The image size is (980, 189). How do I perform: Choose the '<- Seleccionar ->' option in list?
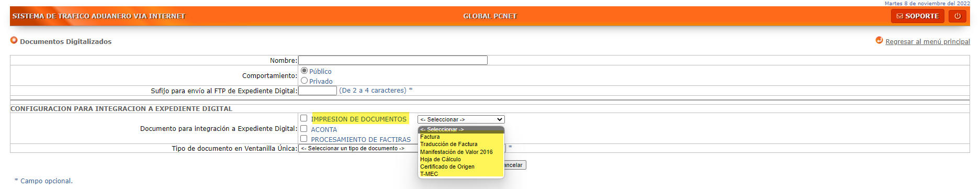461,129
